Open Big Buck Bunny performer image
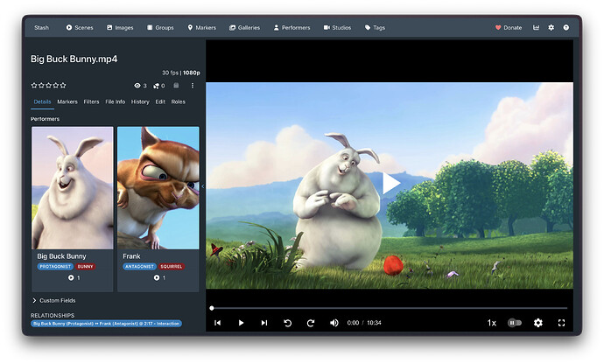This screenshot has height=364, width=604. click(73, 188)
